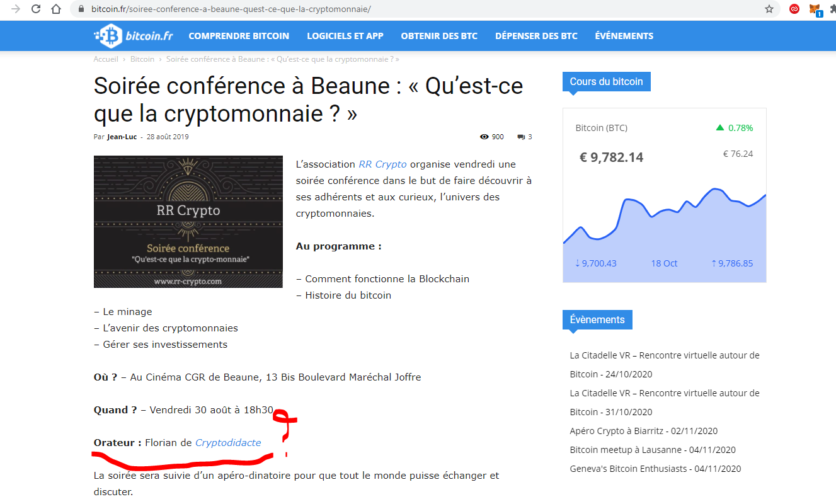836x504 pixels.
Task: Open the MetaMask fox extension
Action: tap(815, 9)
